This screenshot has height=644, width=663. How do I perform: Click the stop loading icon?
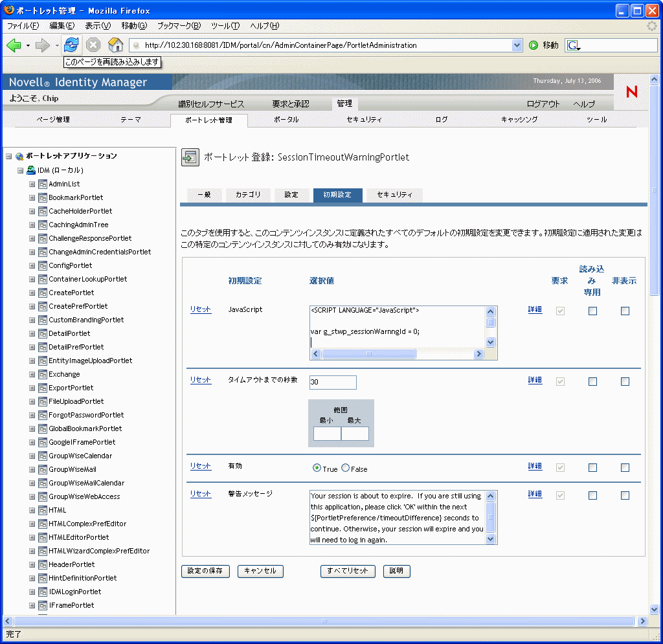(93, 45)
